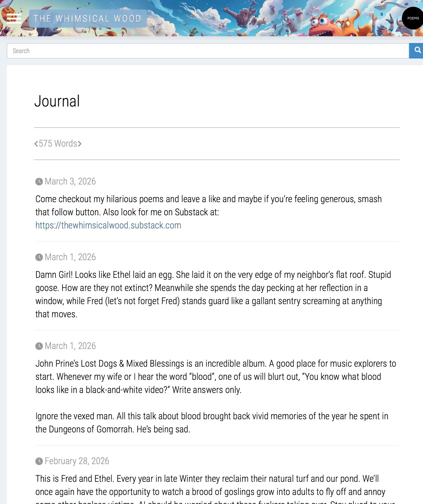This screenshot has height=504, width=423.
Task: Go to previous with the left chevron before 575 Words
Action: [x=36, y=144]
